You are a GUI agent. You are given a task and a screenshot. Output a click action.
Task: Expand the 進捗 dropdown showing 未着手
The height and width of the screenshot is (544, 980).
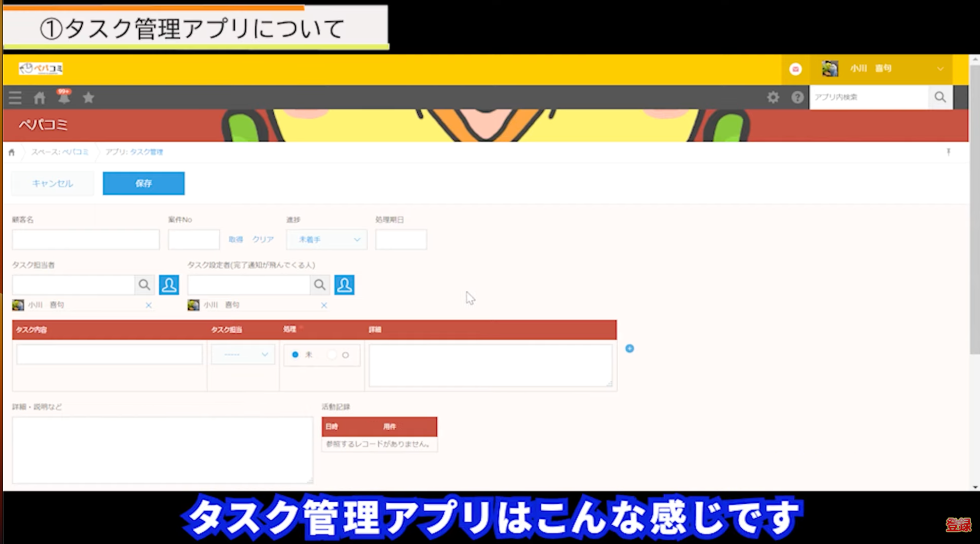326,239
